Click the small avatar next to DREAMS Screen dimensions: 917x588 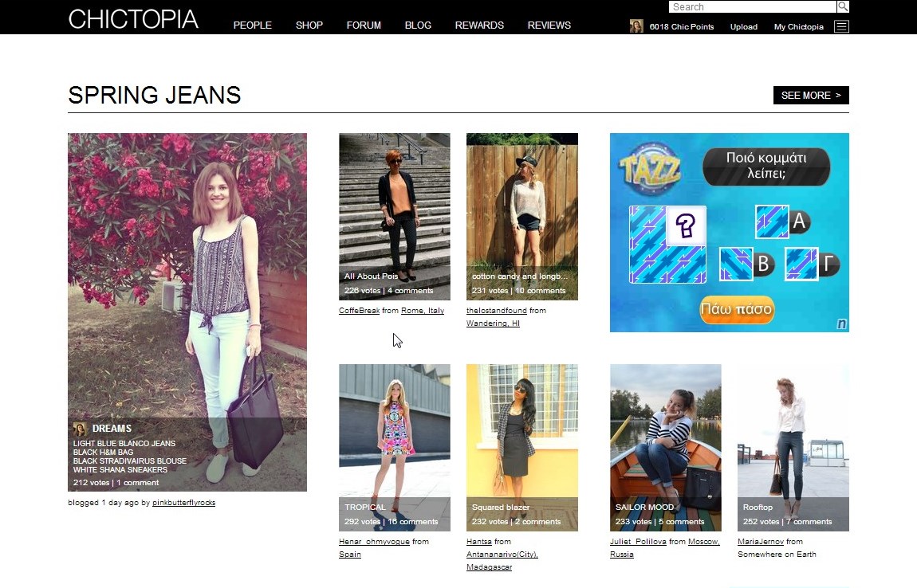coord(80,429)
